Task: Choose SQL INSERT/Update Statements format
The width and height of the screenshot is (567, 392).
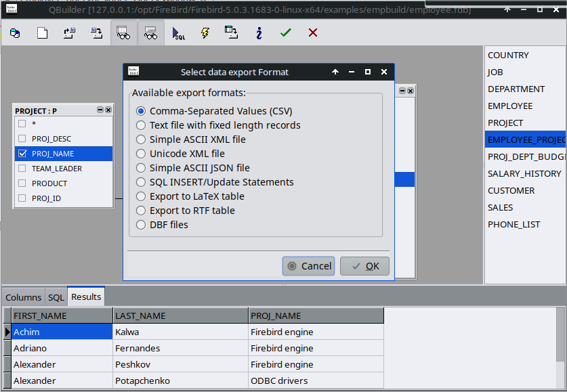Action: click(x=215, y=182)
